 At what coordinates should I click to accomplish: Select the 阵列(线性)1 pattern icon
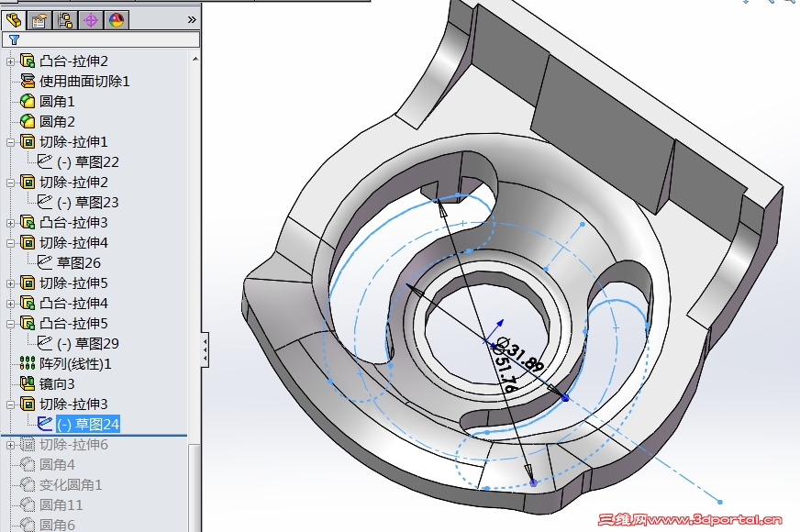[27, 363]
